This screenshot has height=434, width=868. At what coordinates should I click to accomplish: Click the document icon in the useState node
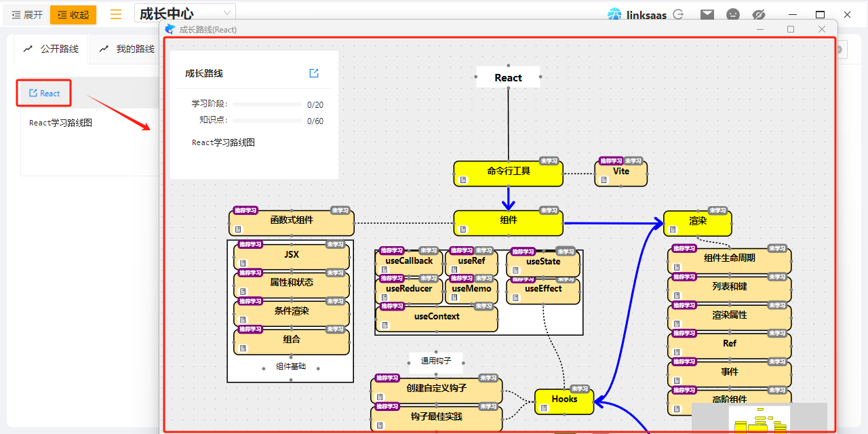[x=516, y=270]
